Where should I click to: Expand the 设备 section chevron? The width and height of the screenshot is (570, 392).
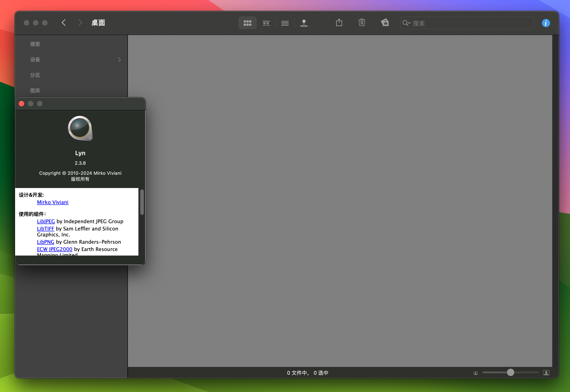[x=119, y=60]
